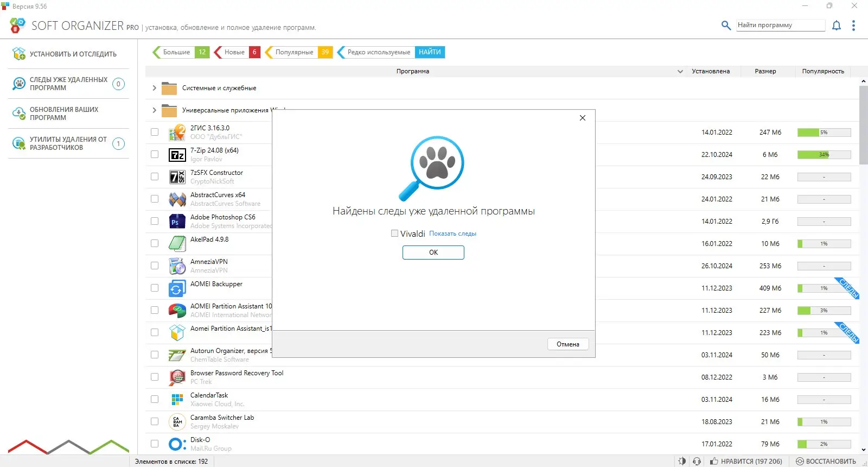
Task: Select the Популярные filter
Action: click(299, 52)
